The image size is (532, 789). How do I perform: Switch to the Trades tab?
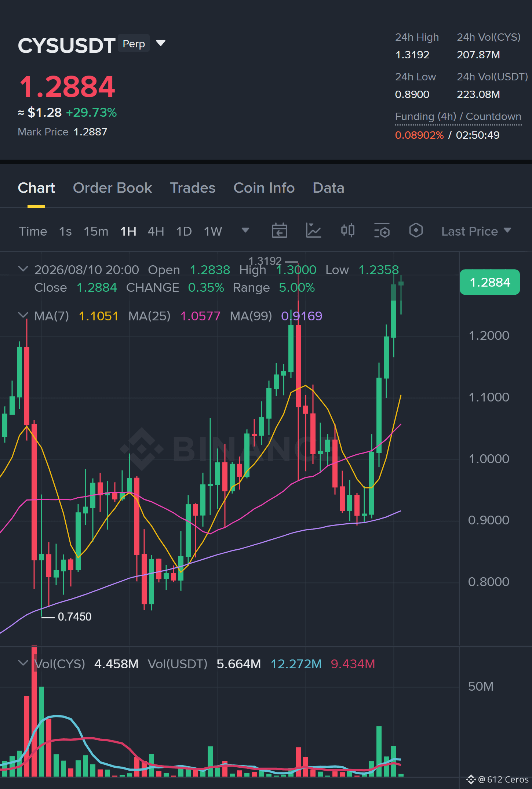193,188
